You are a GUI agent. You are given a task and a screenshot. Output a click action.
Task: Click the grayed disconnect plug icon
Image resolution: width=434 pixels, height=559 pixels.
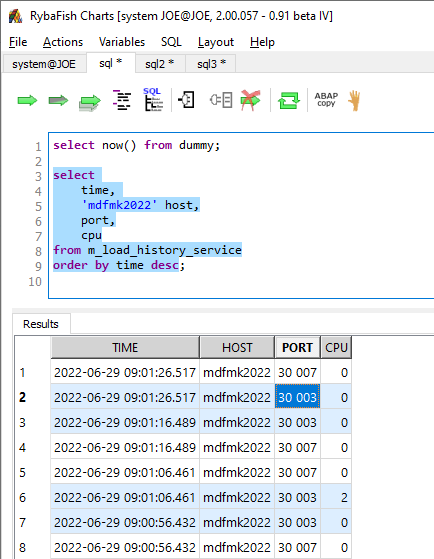coord(221,100)
